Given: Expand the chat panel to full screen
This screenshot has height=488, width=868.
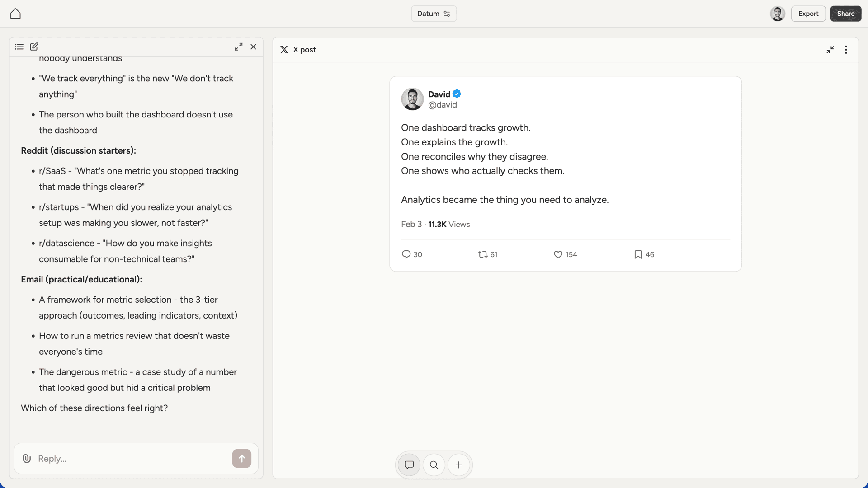Looking at the screenshot, I should (x=239, y=47).
